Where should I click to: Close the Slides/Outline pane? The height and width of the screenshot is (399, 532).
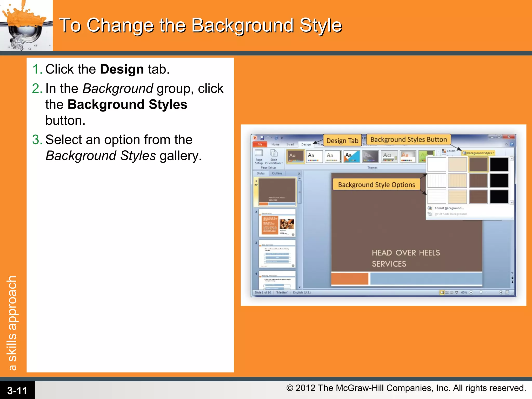pyautogui.click(x=299, y=174)
